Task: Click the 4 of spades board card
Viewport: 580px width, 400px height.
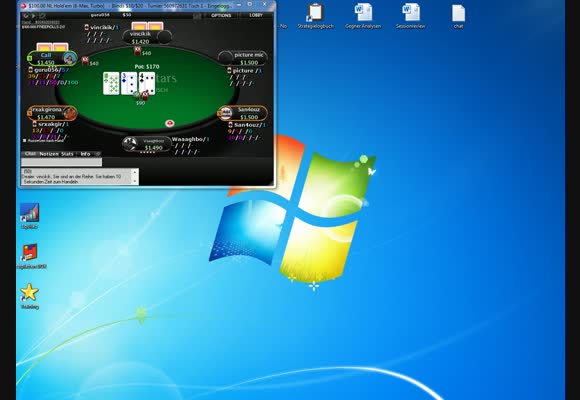Action: (x=147, y=83)
